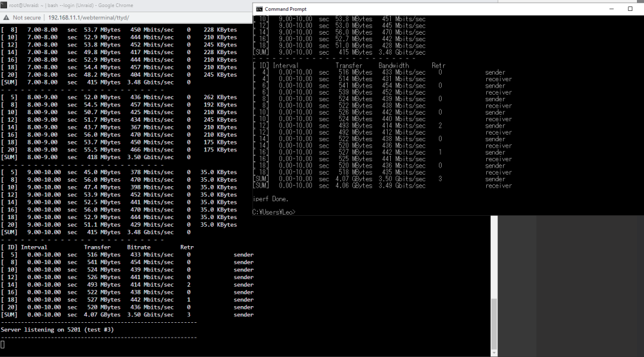This screenshot has height=357, width=644.
Task: Click the "Command Prompt" title text
Action: coord(285,9)
